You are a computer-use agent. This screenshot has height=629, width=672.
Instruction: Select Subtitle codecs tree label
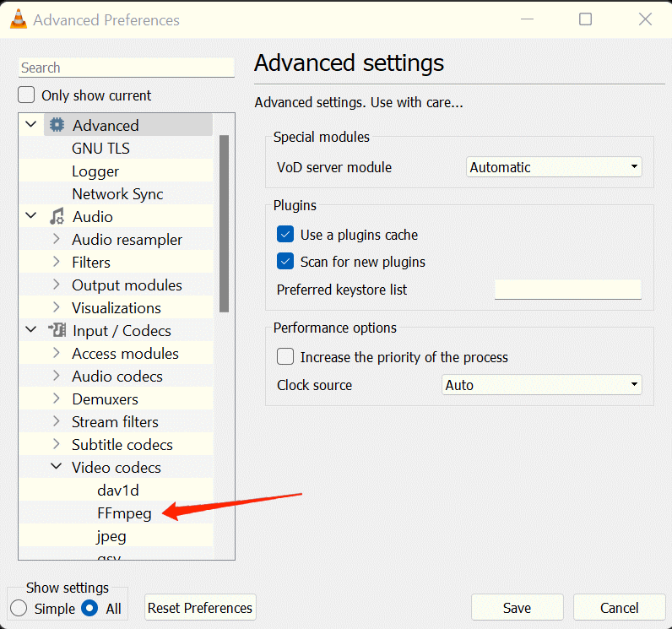pos(122,445)
